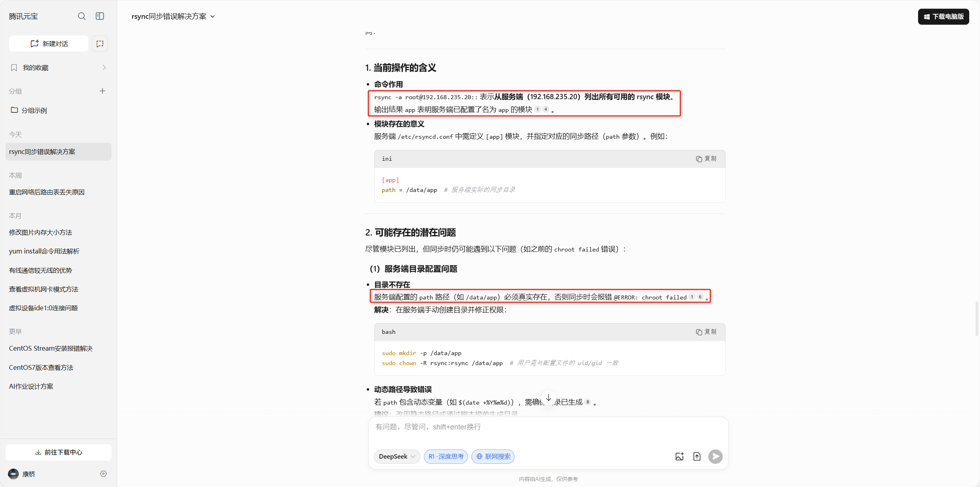This screenshot has height=487, width=980.
Task: Open the DeepSeek model dropdown
Action: (397, 457)
